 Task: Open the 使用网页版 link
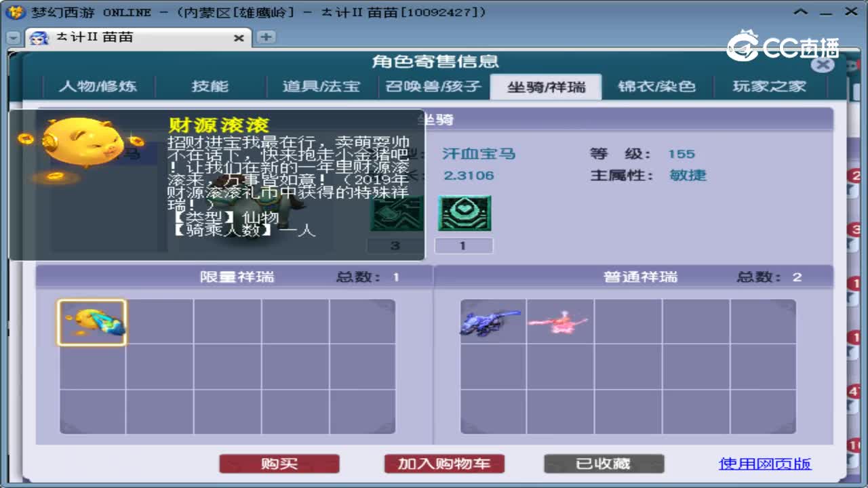[765, 464]
